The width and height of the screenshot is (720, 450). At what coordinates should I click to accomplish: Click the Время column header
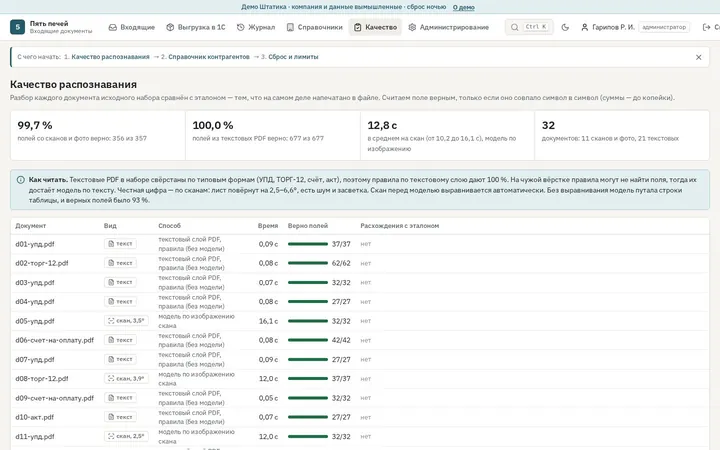tap(268, 226)
